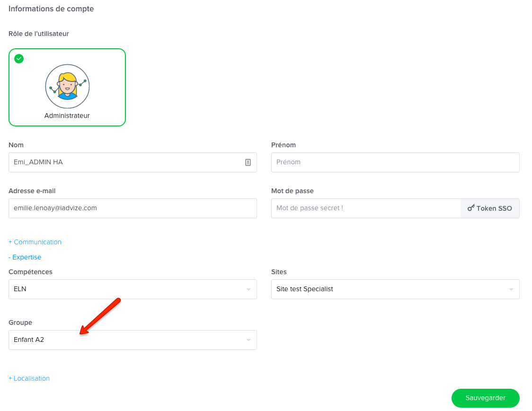Collapse the Expertise section
The width and height of the screenshot is (532, 411).
pos(25,257)
